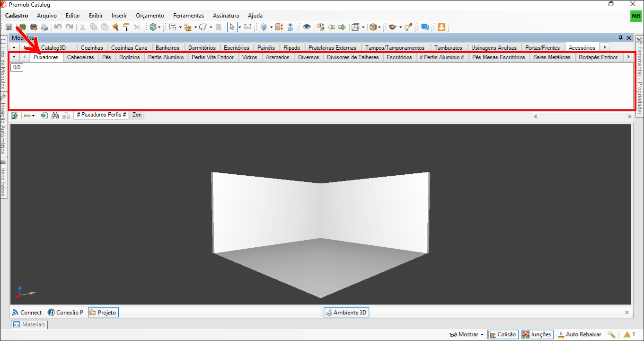Viewport: 644px width, 341px height.
Task: Switch to the Cozinhas tab
Action: [92, 47]
